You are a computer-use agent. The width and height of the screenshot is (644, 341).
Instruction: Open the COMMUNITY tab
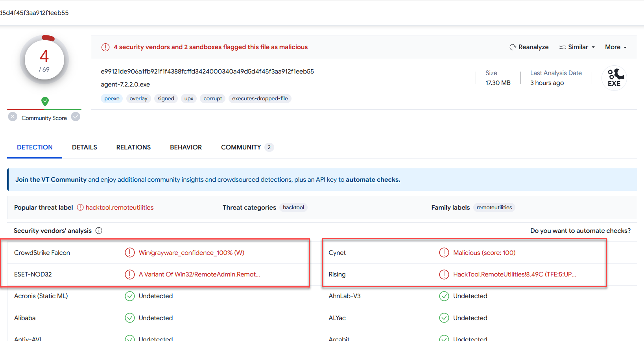241,147
